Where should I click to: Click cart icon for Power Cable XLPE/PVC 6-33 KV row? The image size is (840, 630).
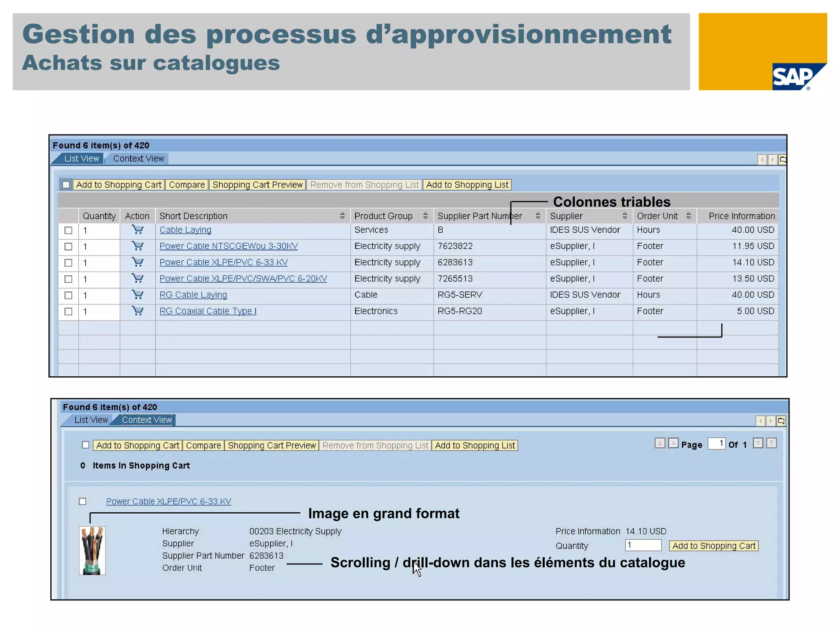click(x=138, y=262)
